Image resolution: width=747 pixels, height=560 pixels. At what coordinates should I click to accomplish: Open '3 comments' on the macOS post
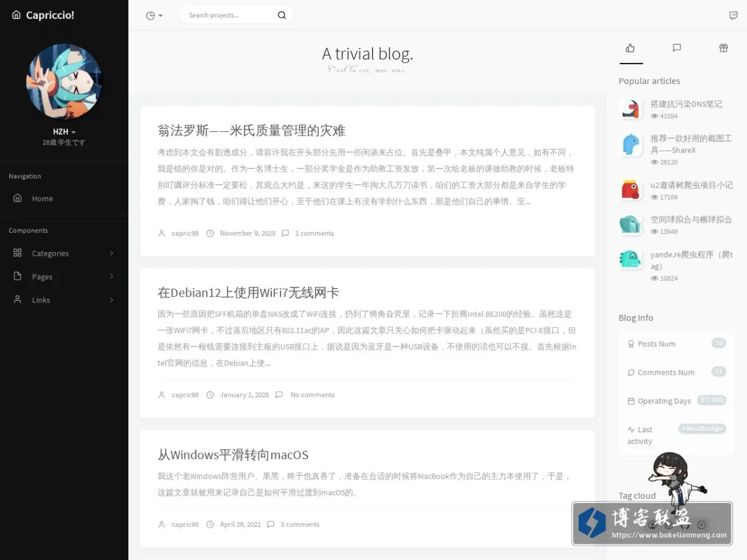(300, 525)
